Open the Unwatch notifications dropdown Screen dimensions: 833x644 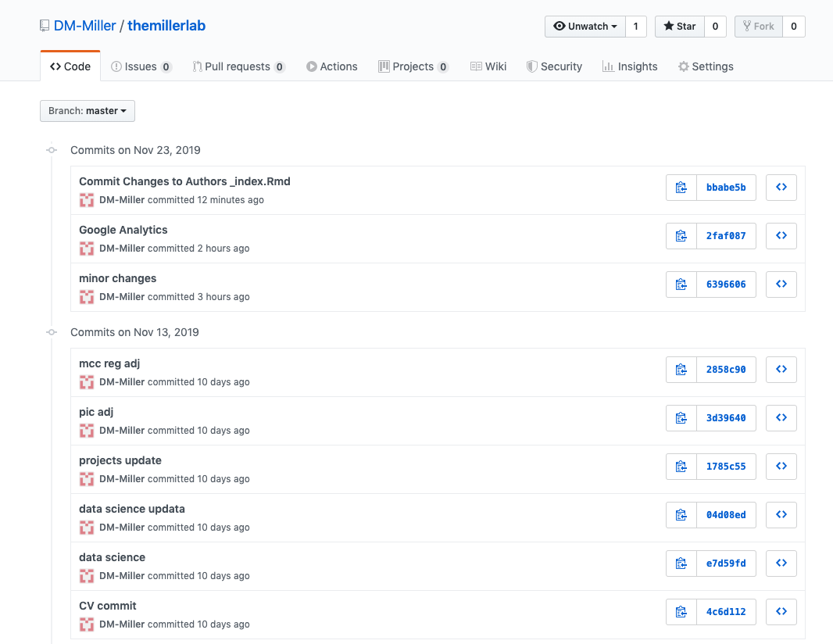[x=585, y=27]
